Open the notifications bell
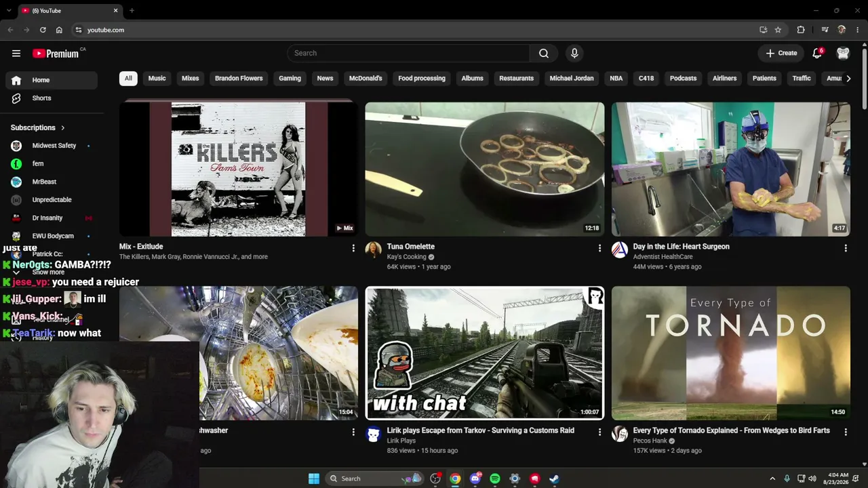Viewport: 868px width, 488px height. (817, 54)
